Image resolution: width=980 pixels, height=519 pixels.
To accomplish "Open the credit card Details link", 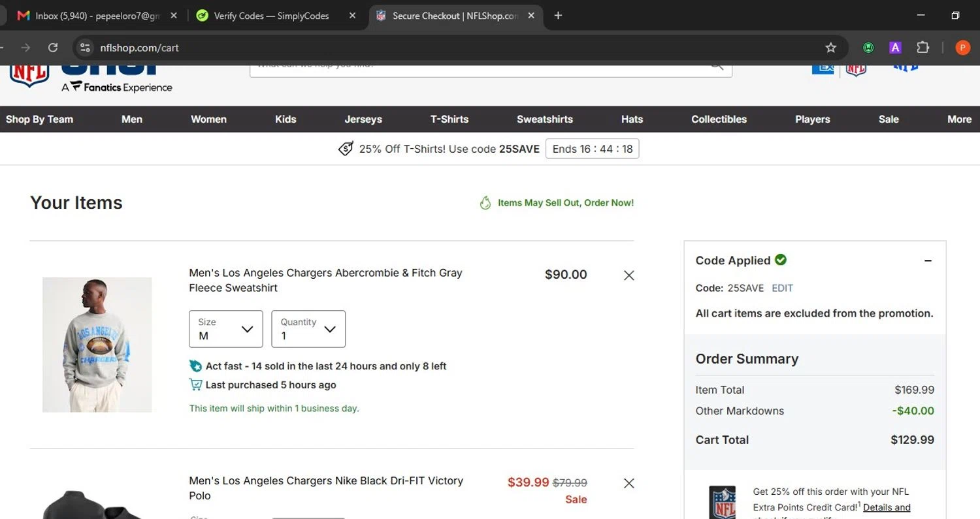I will point(887,507).
